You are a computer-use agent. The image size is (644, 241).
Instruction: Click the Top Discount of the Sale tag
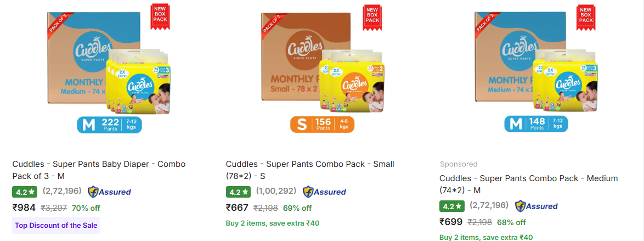click(56, 225)
